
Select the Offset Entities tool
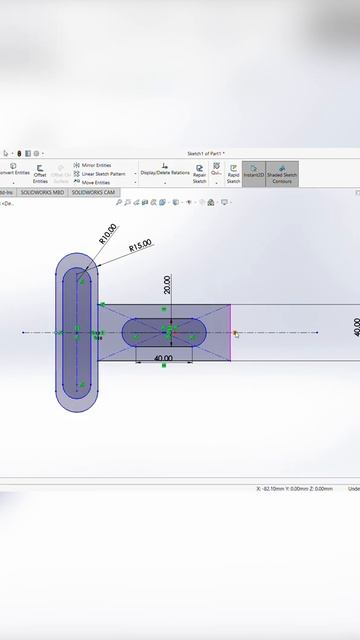click(x=40, y=174)
